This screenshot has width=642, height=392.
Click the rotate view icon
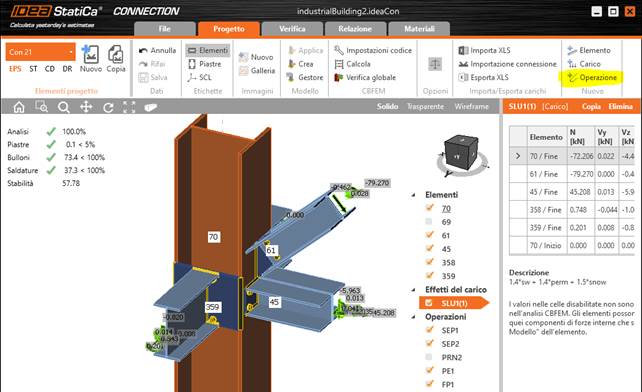click(108, 107)
